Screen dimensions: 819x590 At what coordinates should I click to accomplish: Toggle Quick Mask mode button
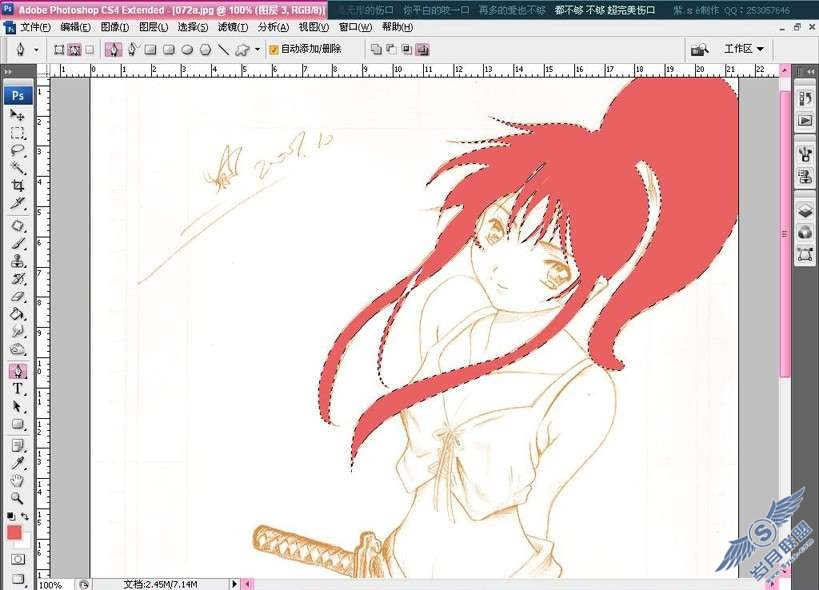[17, 559]
